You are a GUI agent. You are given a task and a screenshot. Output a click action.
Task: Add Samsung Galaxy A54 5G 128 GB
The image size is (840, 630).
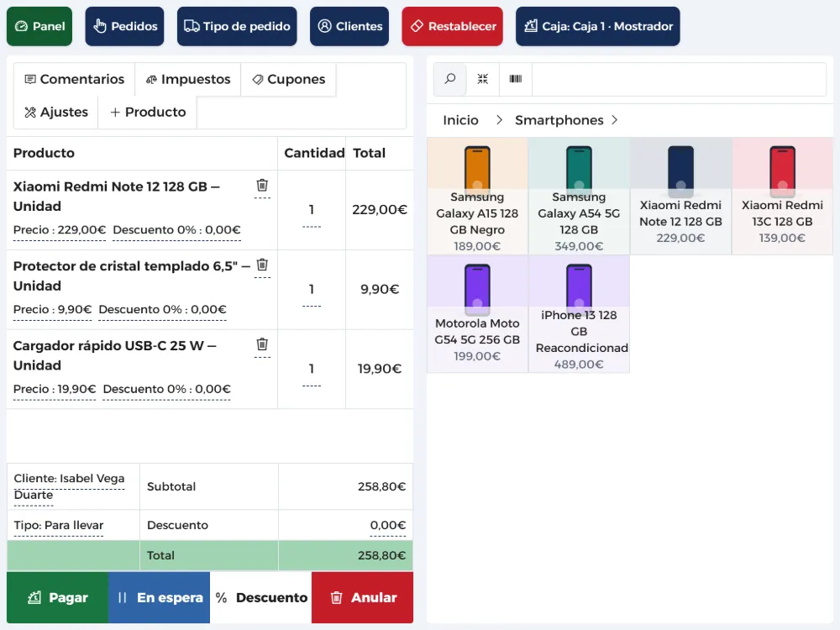(579, 196)
